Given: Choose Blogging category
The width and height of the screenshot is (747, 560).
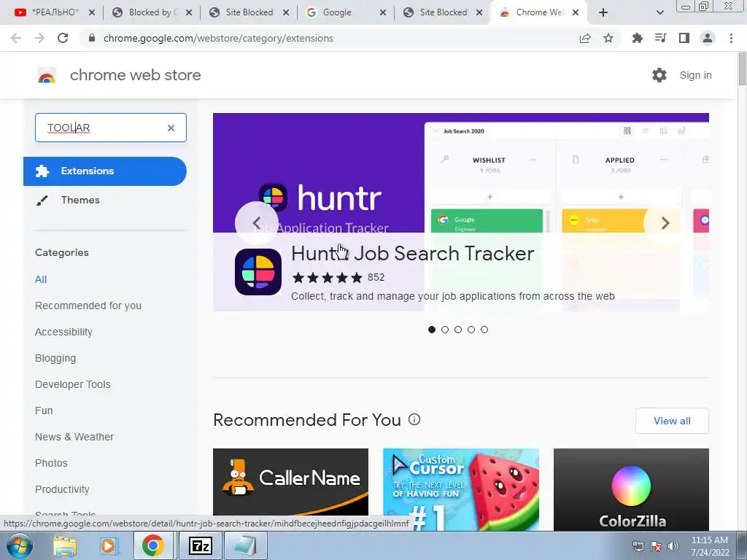Looking at the screenshot, I should coord(55,358).
